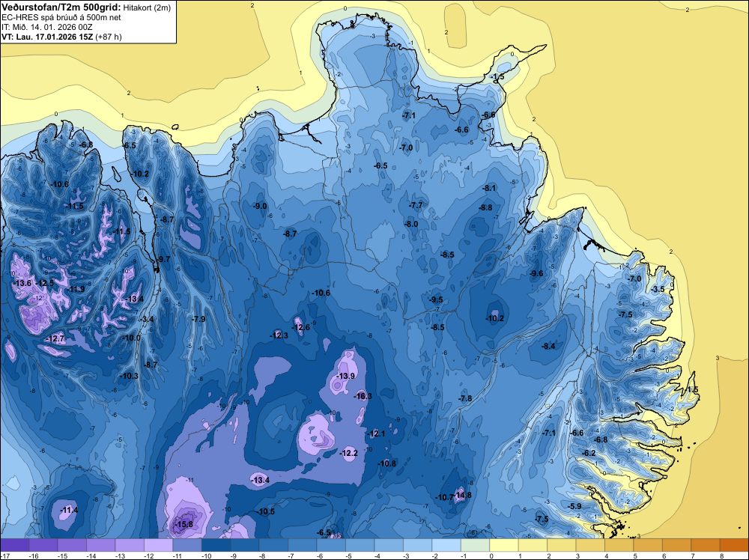Screen dimensions: 749x560
Task: Click the '-9.0' temperature value
Action: coord(260,206)
